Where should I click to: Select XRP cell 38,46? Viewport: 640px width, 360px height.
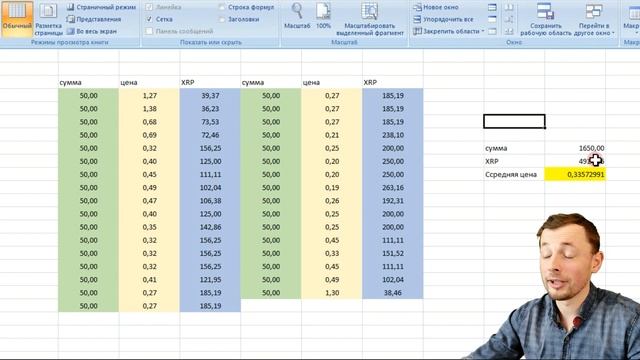(393, 293)
